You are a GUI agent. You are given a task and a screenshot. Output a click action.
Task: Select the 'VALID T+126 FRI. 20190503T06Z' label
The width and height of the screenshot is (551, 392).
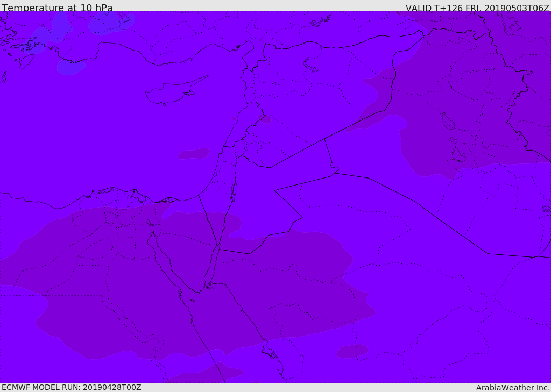pyautogui.click(x=477, y=8)
